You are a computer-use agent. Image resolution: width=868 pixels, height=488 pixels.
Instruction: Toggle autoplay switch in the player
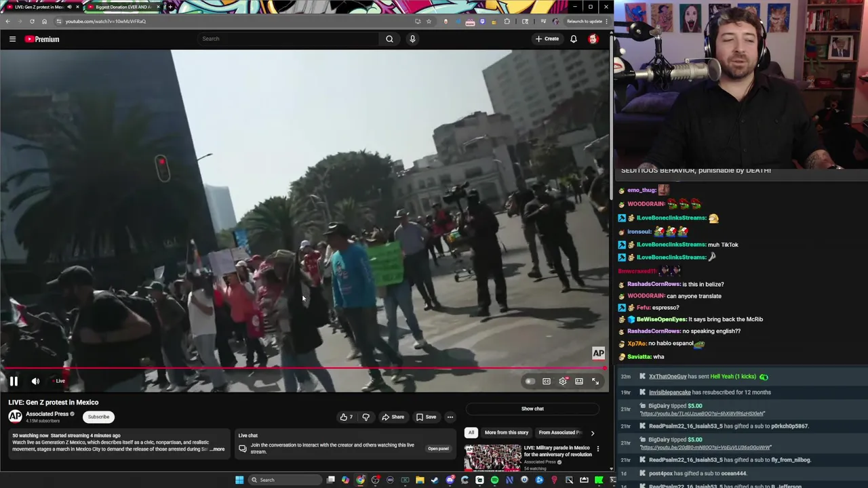coord(530,382)
